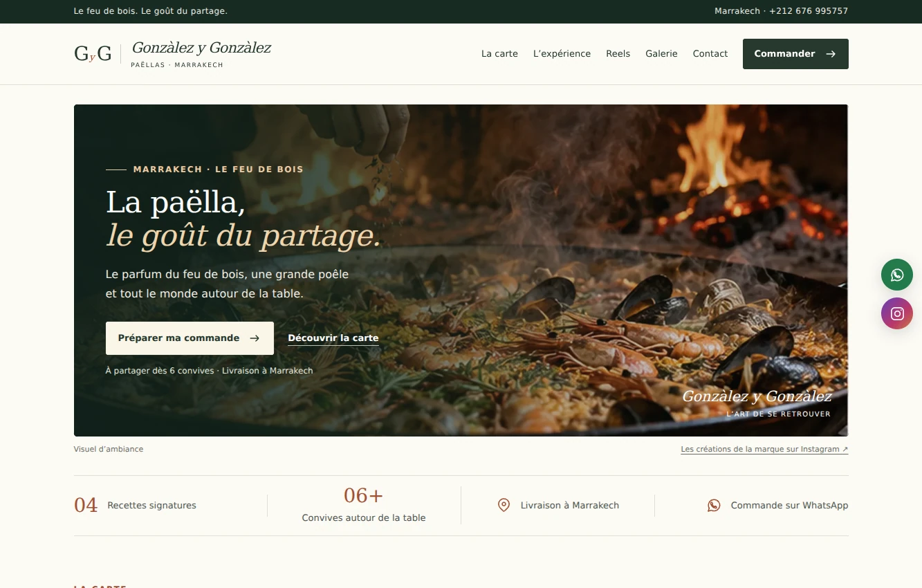Click the Gonzàlez y Gonzàlez brand name in header
Image resolution: width=922 pixels, height=588 pixels.
201,48
